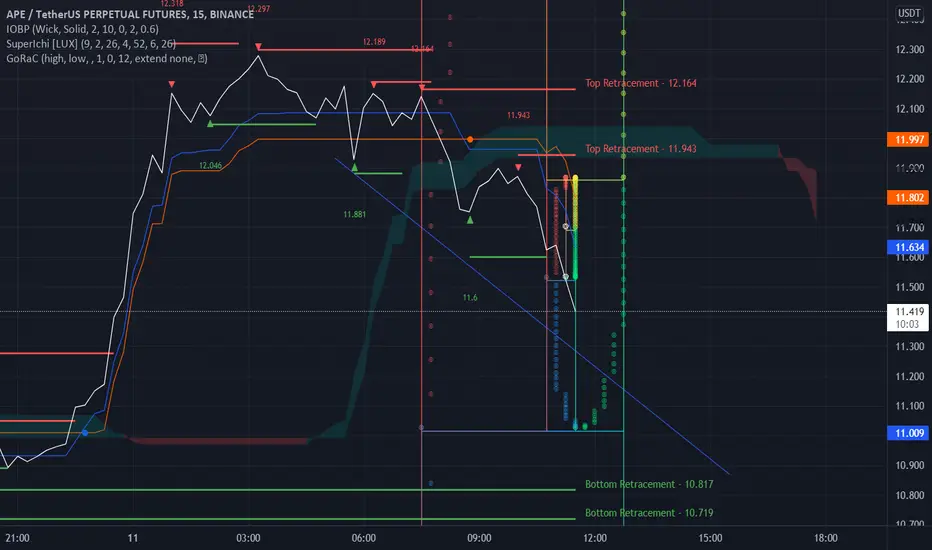Screen dimensions: 932x550
Task: Click the Bottom Retracement - 10.817 label
Action: [648, 484]
